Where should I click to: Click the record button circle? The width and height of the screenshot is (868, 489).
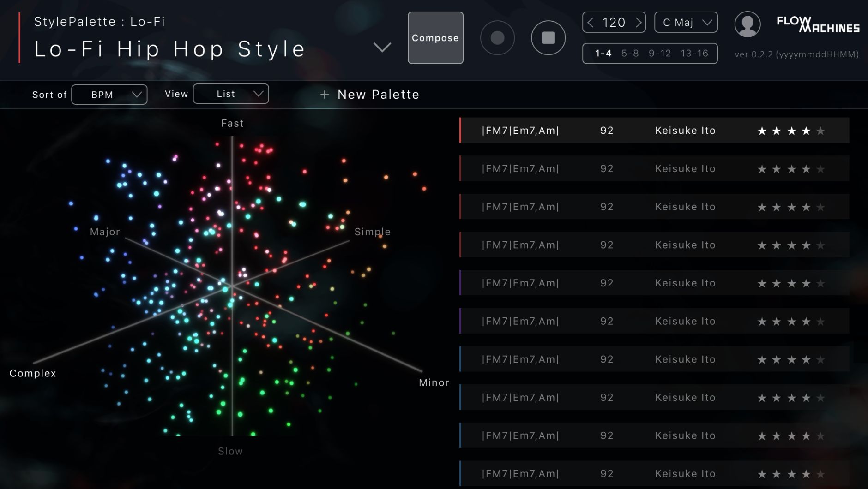point(497,38)
